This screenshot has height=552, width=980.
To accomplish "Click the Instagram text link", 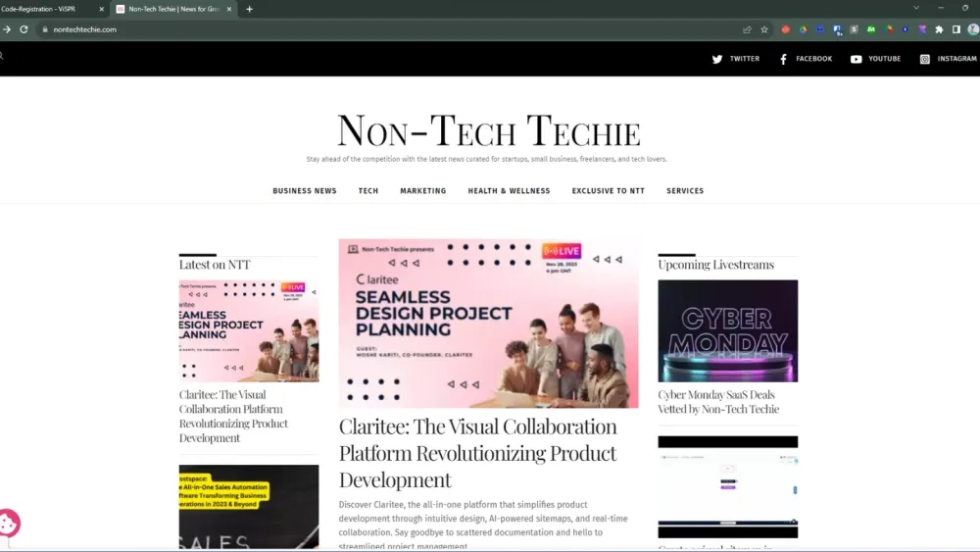I will (x=956, y=59).
